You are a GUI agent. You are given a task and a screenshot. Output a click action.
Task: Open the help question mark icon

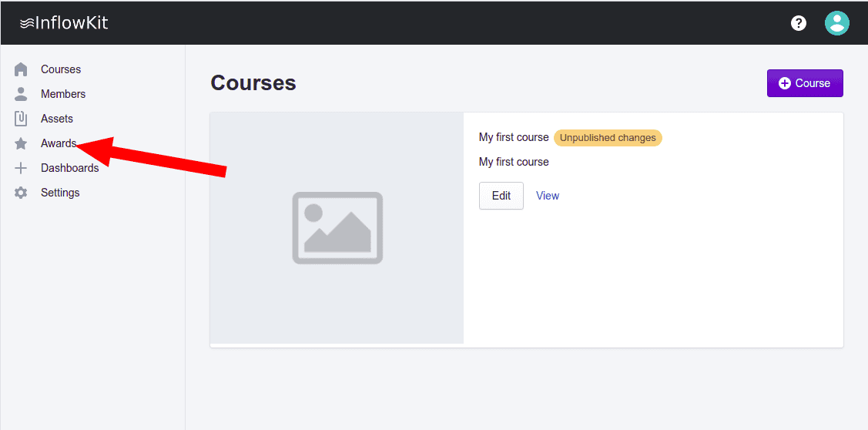799,23
